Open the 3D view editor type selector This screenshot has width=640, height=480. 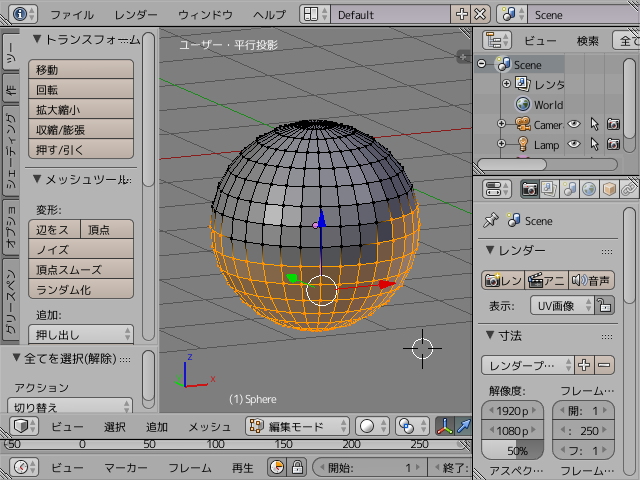point(24,426)
